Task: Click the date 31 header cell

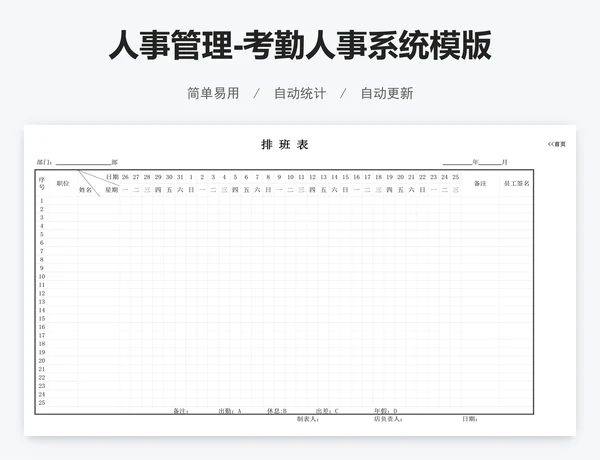Action: pyautogui.click(x=180, y=177)
